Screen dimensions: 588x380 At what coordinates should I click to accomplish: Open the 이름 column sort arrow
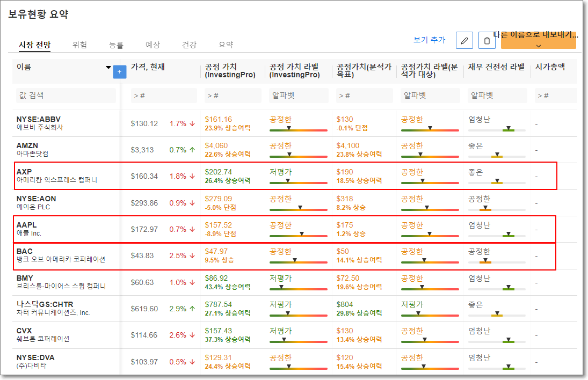pyautogui.click(x=108, y=68)
